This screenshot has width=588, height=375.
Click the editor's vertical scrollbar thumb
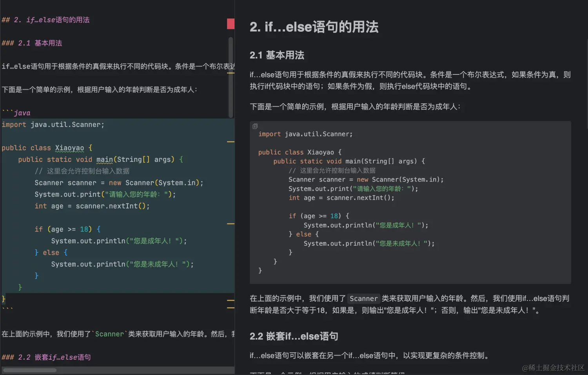point(230,77)
